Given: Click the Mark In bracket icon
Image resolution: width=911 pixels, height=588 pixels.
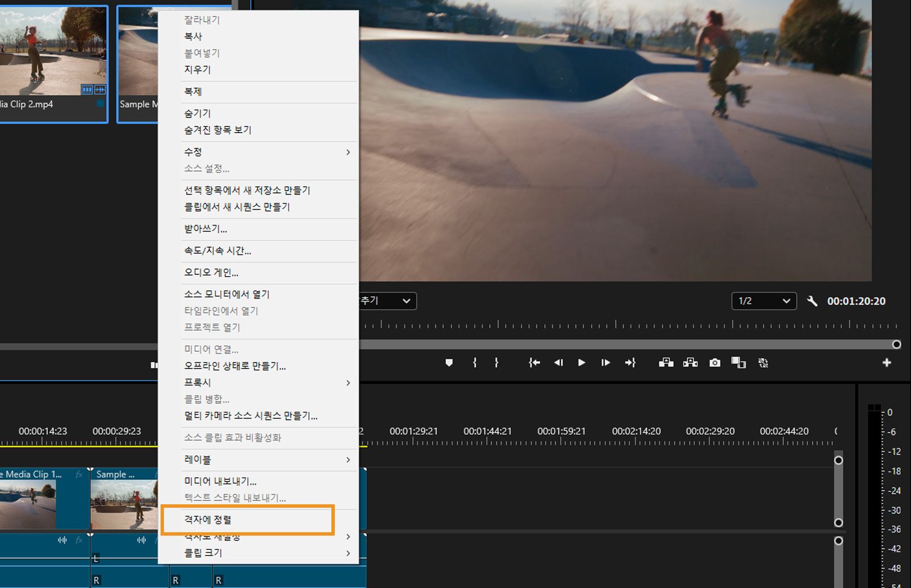Looking at the screenshot, I should coord(475,363).
